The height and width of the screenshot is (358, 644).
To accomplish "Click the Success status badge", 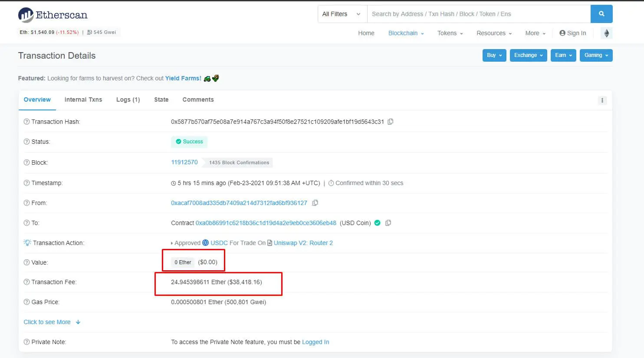I will 189,142.
